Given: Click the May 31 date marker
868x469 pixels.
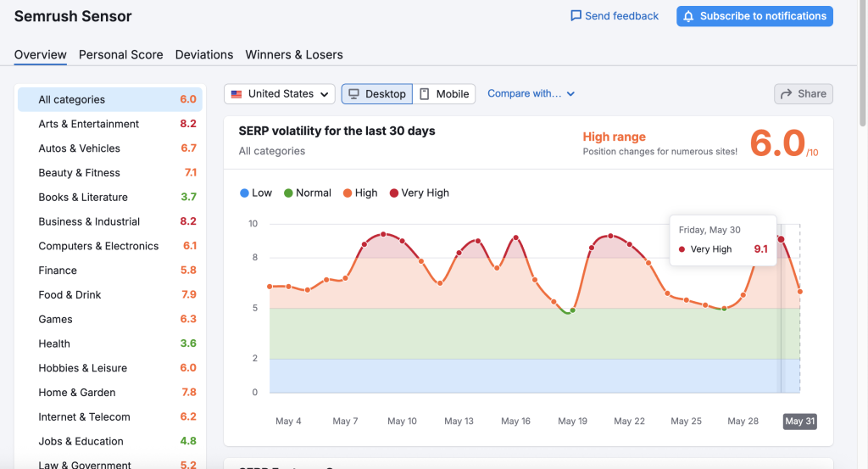Looking at the screenshot, I should tap(799, 422).
